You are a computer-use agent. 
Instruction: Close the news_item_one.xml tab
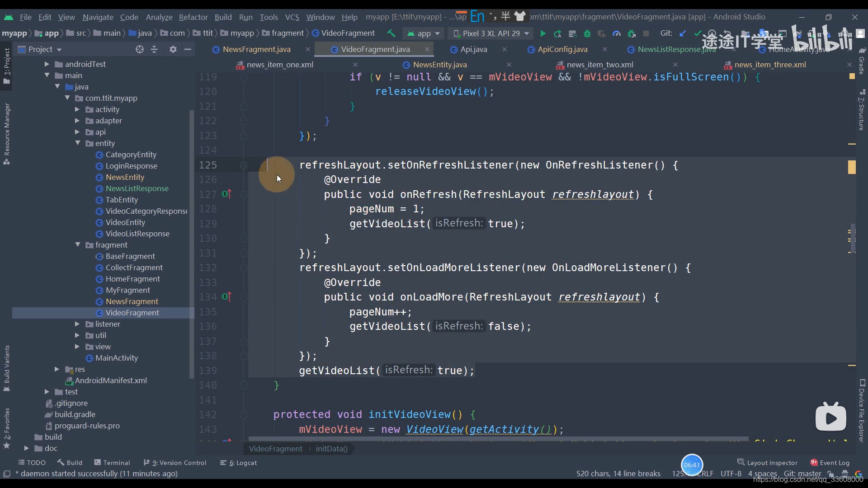pos(355,65)
